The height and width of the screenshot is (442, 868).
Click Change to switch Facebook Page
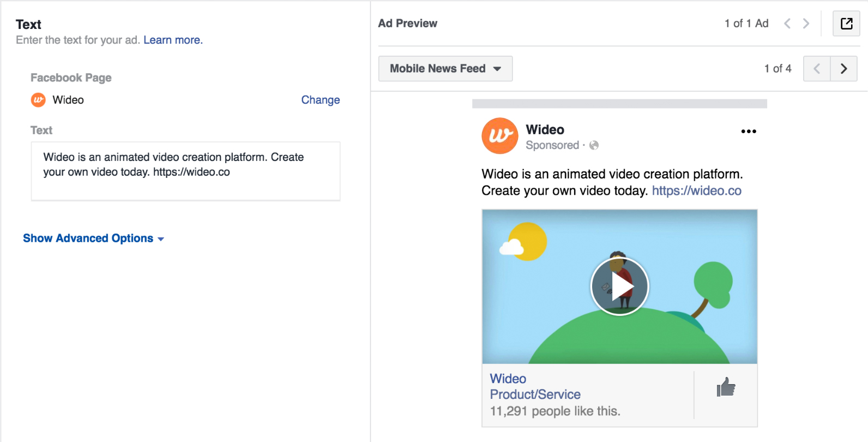tap(321, 100)
